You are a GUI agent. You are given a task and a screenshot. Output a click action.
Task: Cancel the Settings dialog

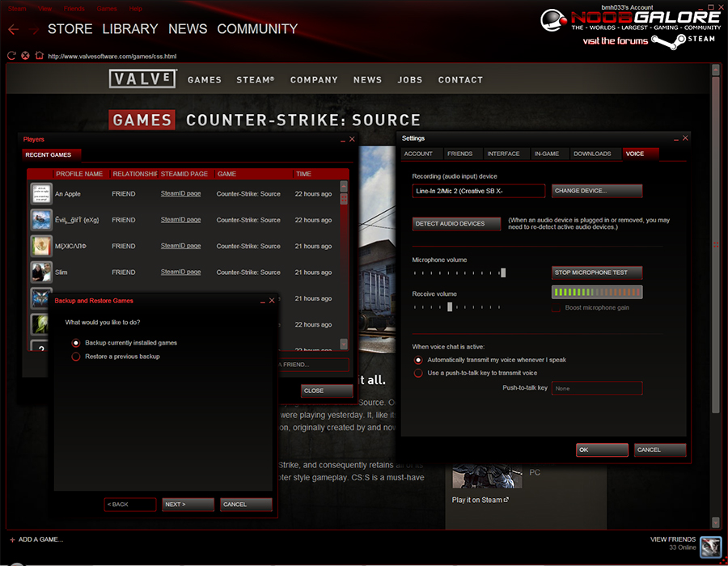tap(660, 450)
